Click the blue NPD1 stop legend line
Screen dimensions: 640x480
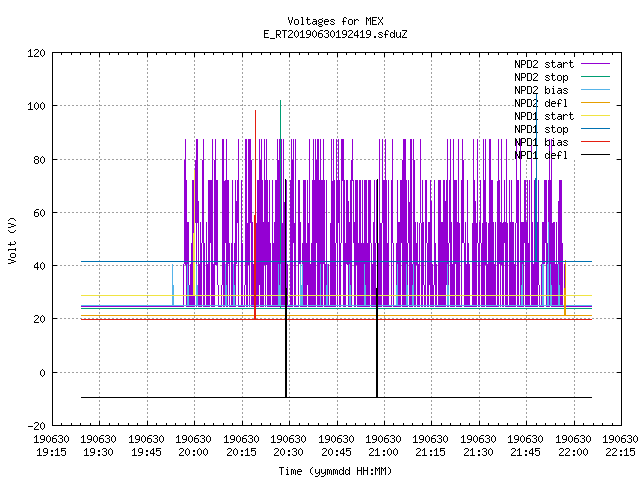click(595, 129)
